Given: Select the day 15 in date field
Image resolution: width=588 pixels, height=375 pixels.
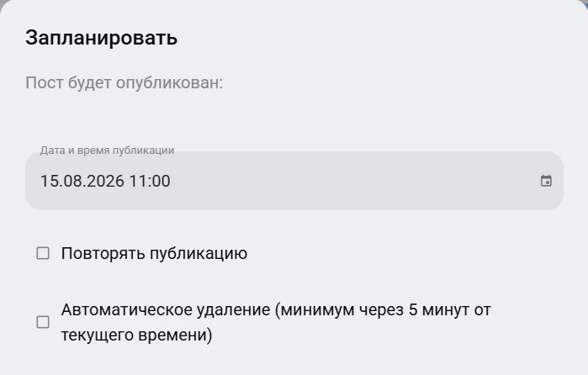Looking at the screenshot, I should point(49,181).
